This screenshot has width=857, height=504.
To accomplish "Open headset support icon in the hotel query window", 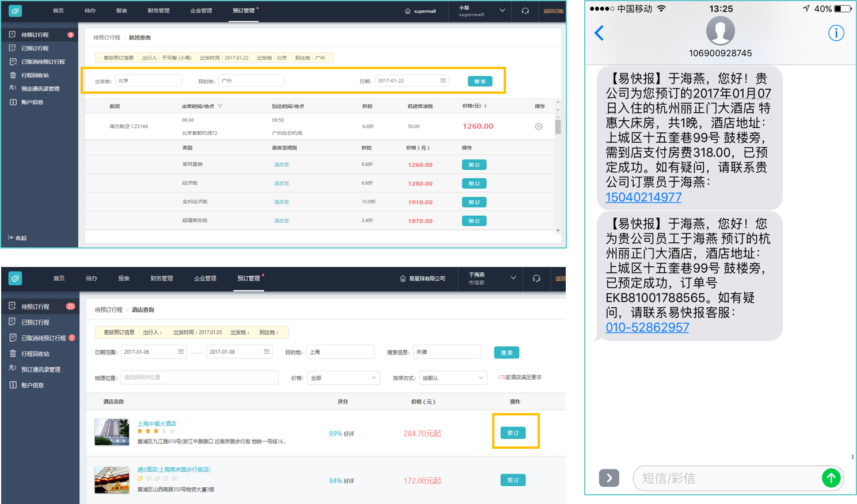I will click(536, 278).
